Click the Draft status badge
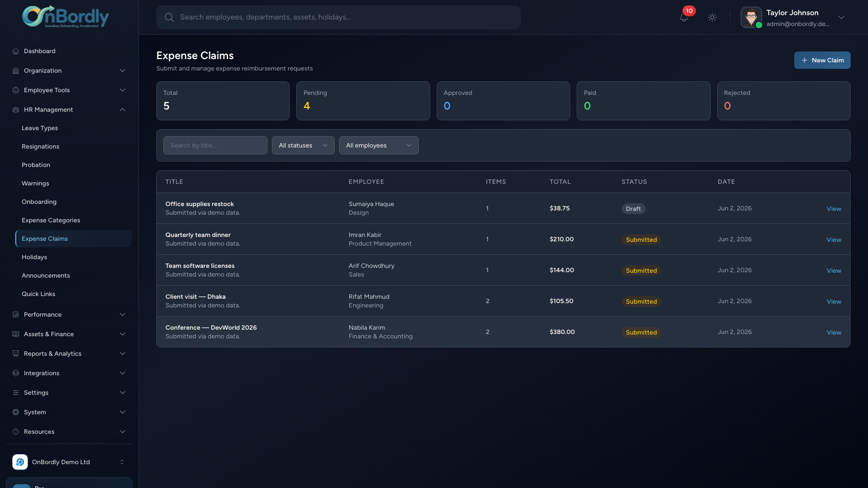This screenshot has width=868, height=488. 633,209
